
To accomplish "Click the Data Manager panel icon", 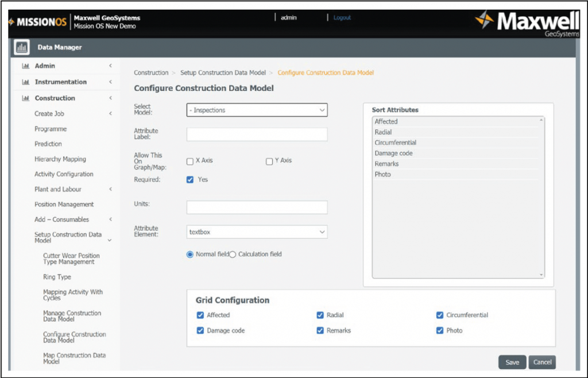I will (x=21, y=47).
